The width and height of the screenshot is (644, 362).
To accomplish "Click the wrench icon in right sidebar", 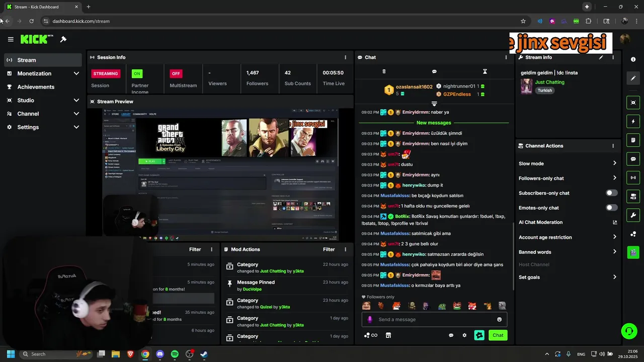I will point(633,215).
